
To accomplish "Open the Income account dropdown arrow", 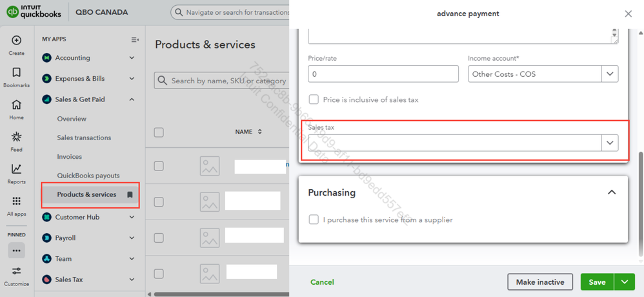I will point(610,74).
